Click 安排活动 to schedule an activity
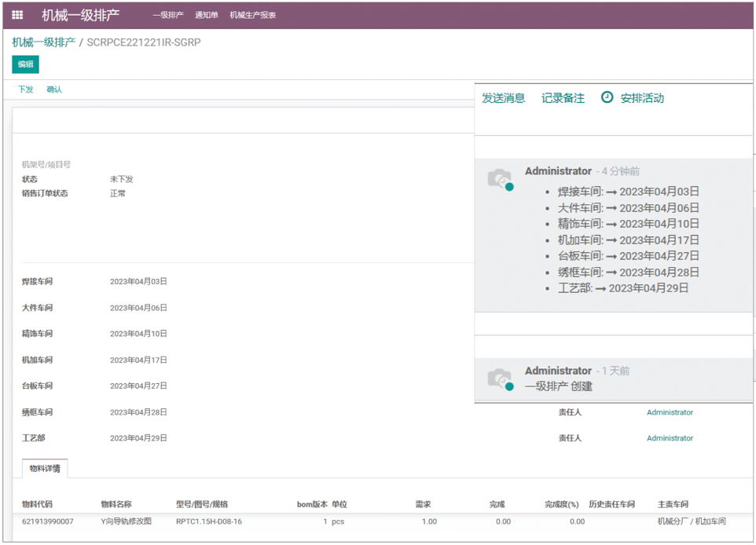Viewport: 756px width, 545px height. pos(642,98)
